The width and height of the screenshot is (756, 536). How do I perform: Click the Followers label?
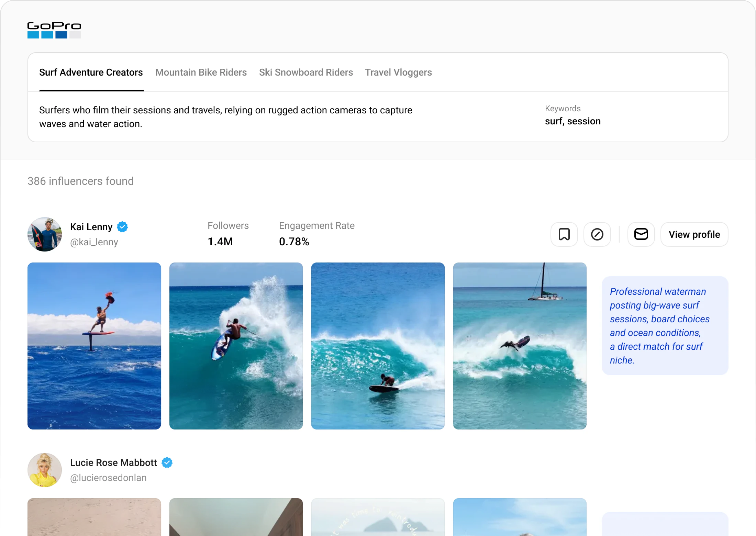pyautogui.click(x=228, y=226)
